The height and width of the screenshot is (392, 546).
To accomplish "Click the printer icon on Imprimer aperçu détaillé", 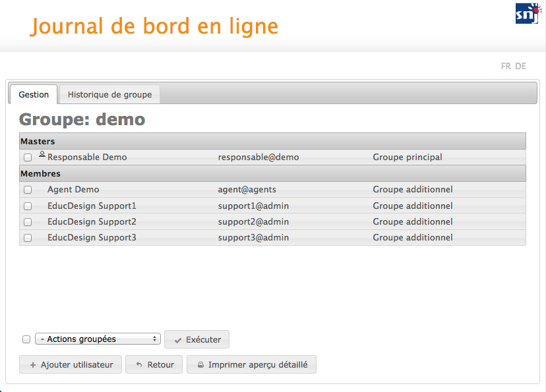I will click(x=200, y=364).
